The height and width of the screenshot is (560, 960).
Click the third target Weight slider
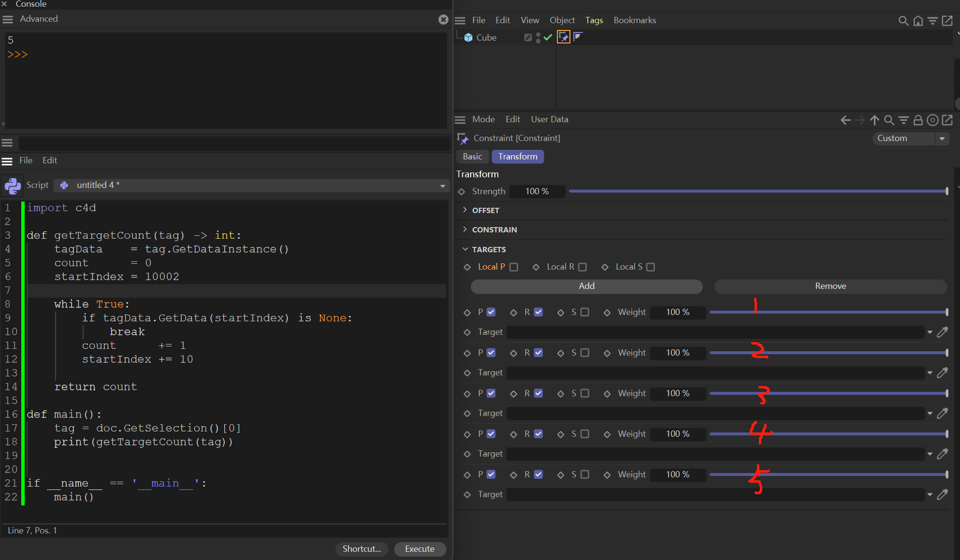[829, 393]
